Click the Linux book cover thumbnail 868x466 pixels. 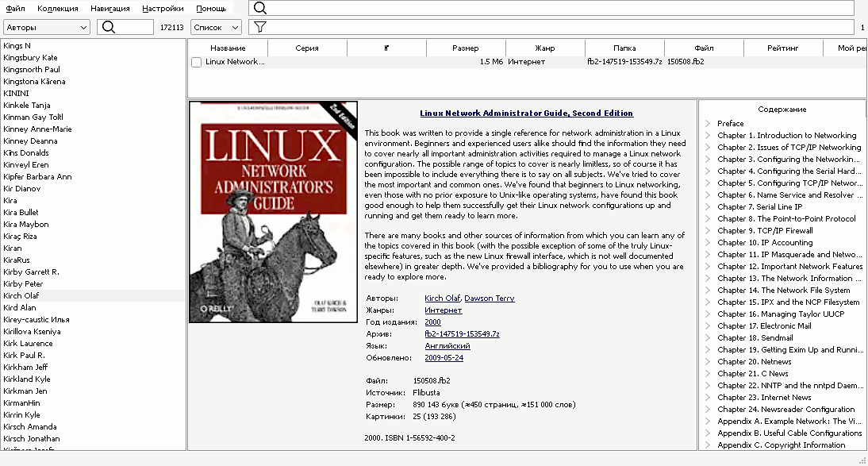pyautogui.click(x=274, y=212)
